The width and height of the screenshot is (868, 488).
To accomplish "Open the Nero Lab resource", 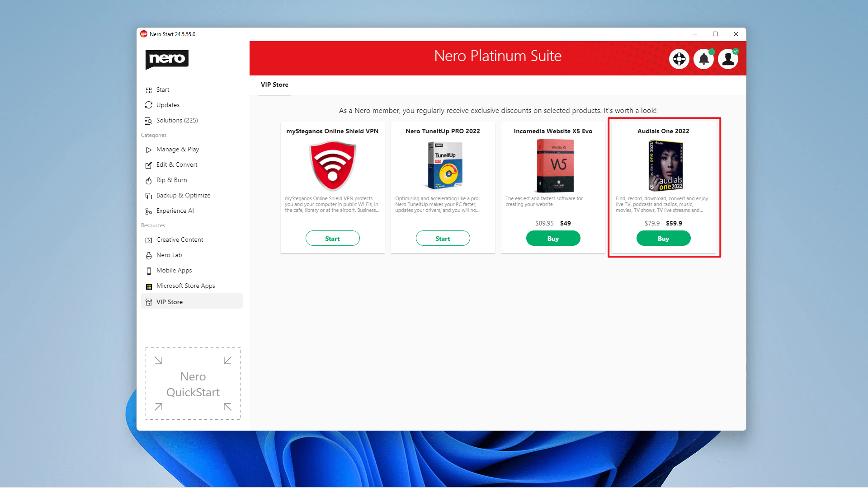I will pos(192,255).
